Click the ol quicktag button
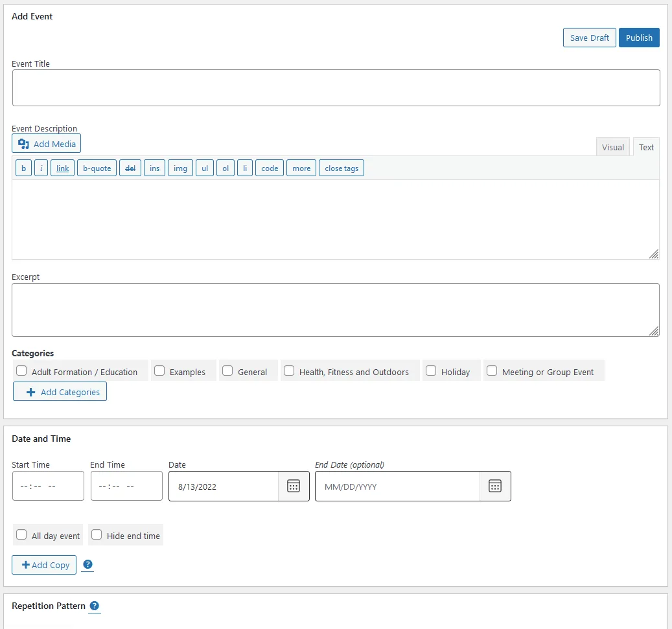This screenshot has width=672, height=629. point(226,168)
